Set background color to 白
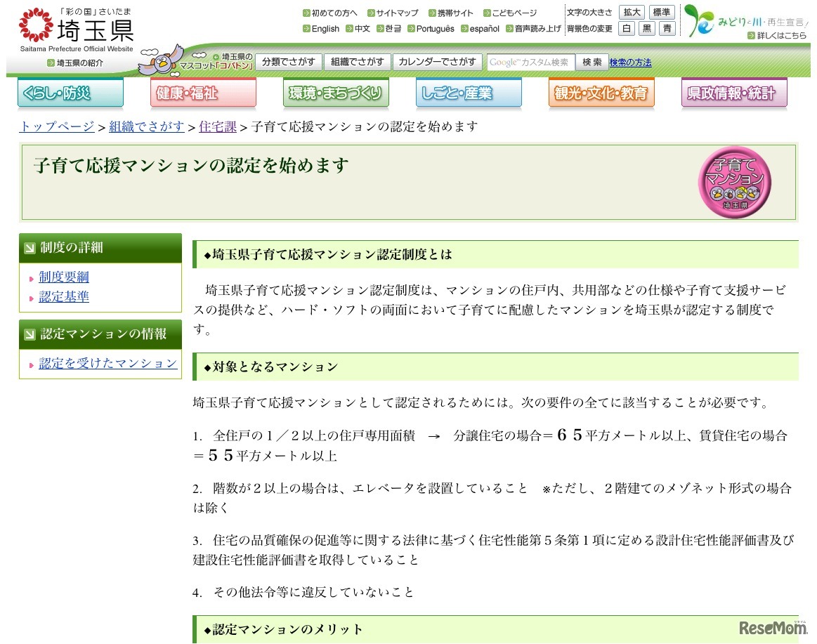The height and width of the screenshot is (644, 817). [627, 29]
